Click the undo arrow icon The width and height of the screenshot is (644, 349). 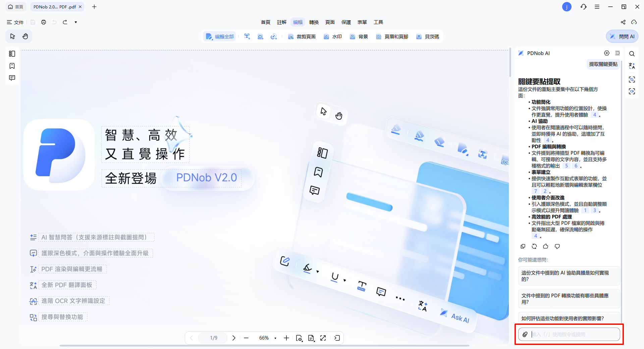tap(54, 22)
